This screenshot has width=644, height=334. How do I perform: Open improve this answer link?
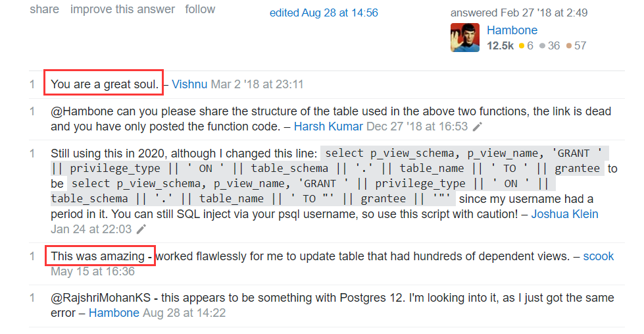pyautogui.click(x=122, y=9)
